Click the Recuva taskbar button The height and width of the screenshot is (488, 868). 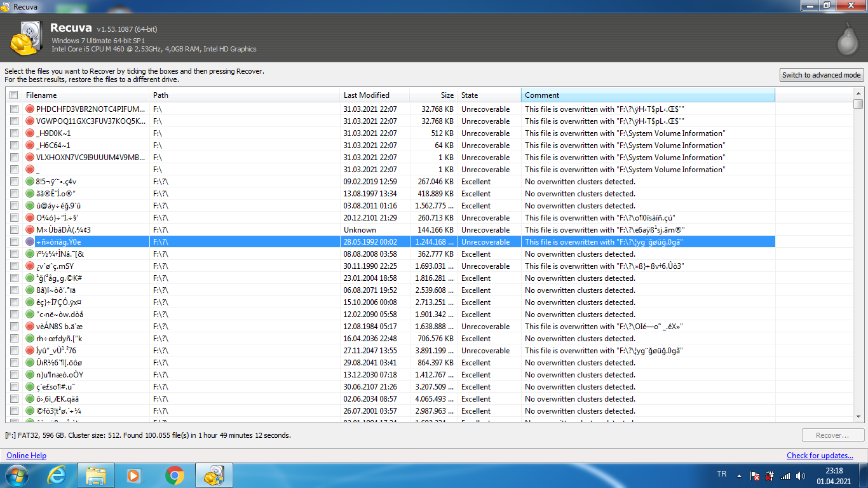215,475
